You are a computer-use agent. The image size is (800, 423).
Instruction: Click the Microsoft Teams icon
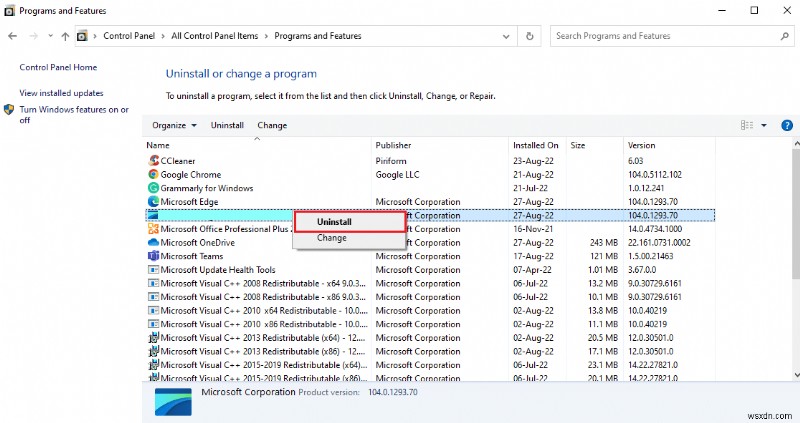pos(153,256)
